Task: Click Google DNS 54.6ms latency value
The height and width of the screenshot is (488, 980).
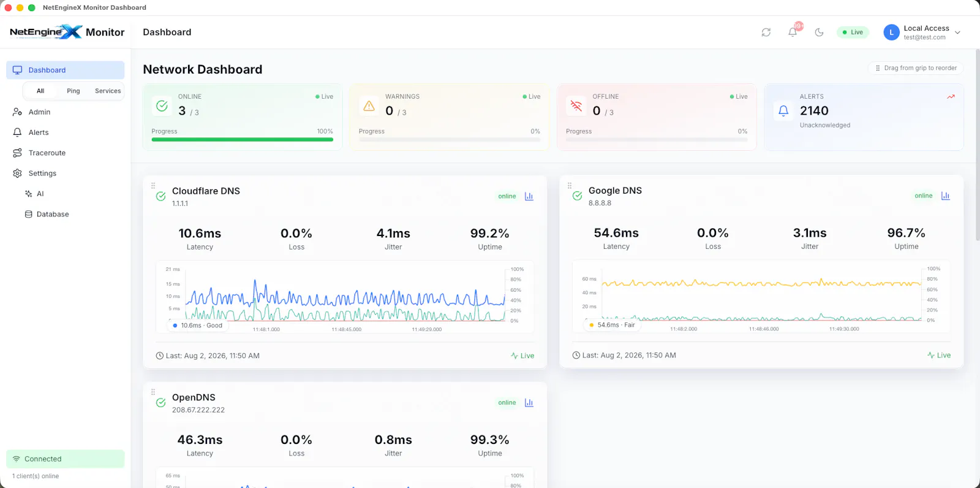Action: click(x=616, y=233)
